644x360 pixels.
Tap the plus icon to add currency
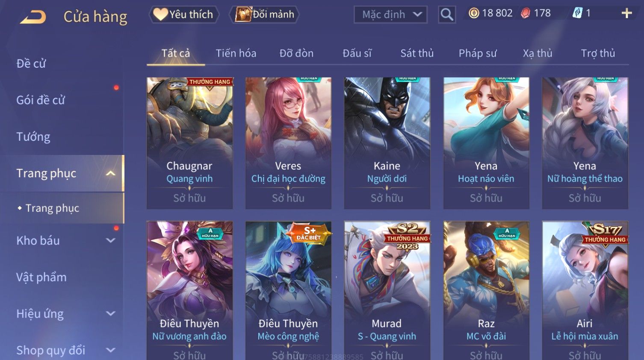(x=626, y=14)
